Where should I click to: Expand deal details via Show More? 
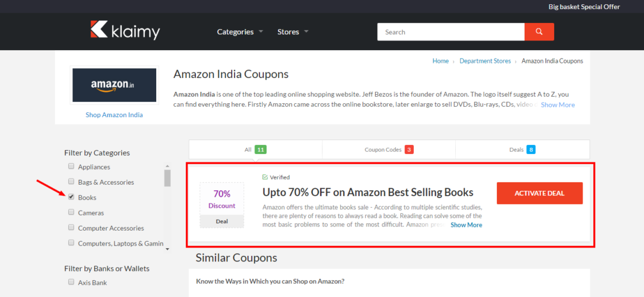pos(466,225)
